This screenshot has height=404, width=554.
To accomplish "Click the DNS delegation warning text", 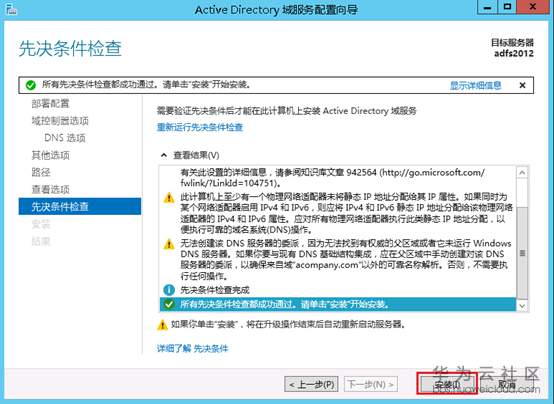I will coord(346,259).
